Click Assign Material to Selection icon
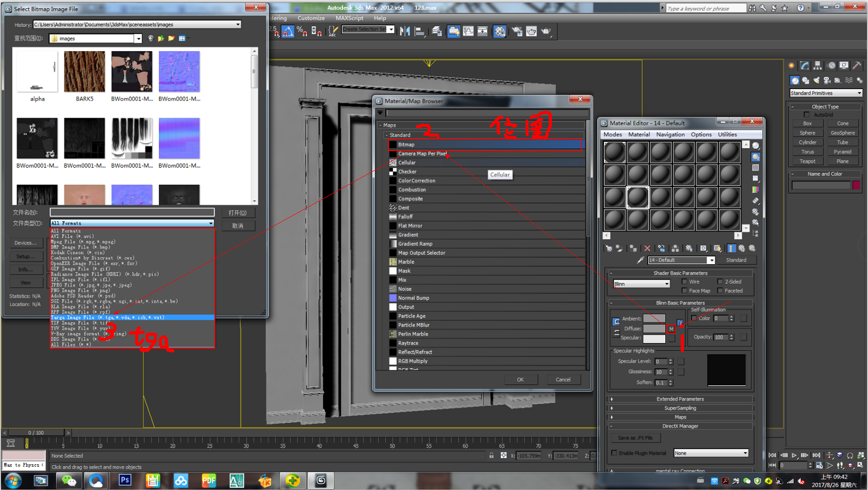868x490 pixels. [x=633, y=248]
